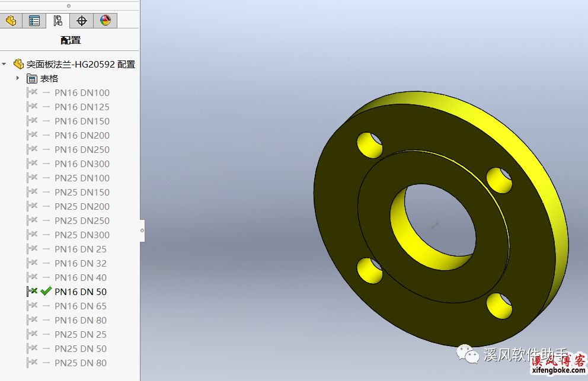Click the config icon beside PN25 DN 80

point(32,363)
